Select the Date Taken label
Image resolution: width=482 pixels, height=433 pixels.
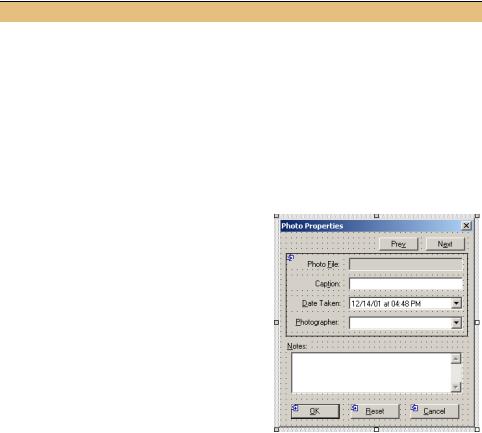(321, 304)
